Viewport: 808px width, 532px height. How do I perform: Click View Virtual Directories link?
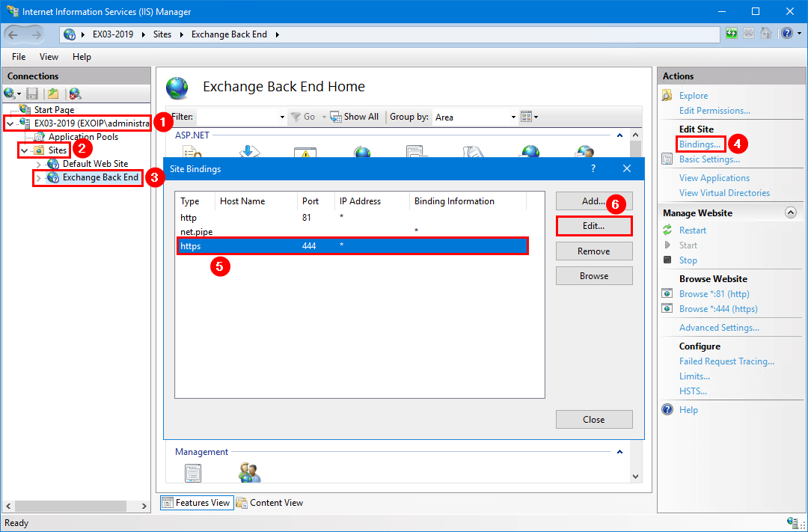[x=724, y=193]
